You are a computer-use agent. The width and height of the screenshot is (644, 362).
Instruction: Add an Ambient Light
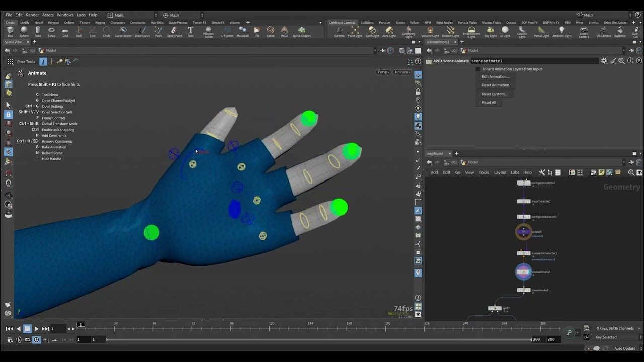562,32
